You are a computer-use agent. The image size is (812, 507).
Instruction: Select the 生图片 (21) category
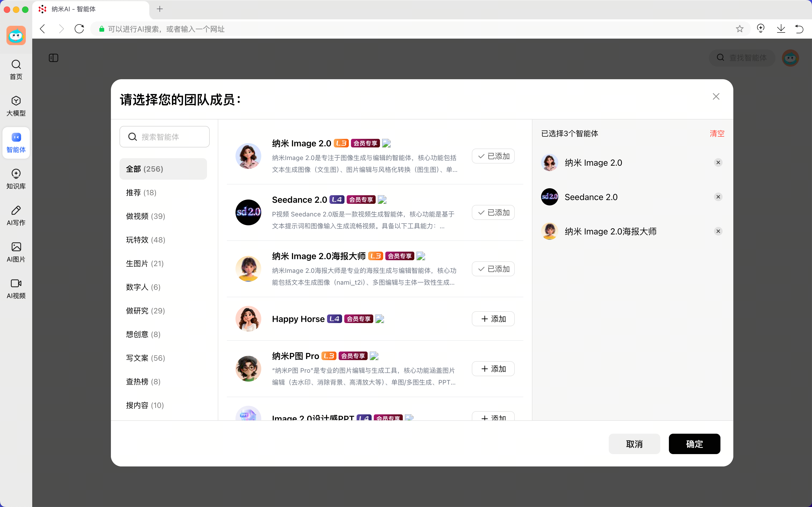point(163,263)
